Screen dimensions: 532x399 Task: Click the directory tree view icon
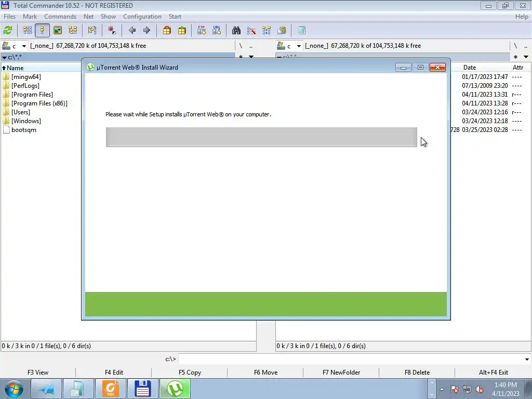(x=73, y=30)
